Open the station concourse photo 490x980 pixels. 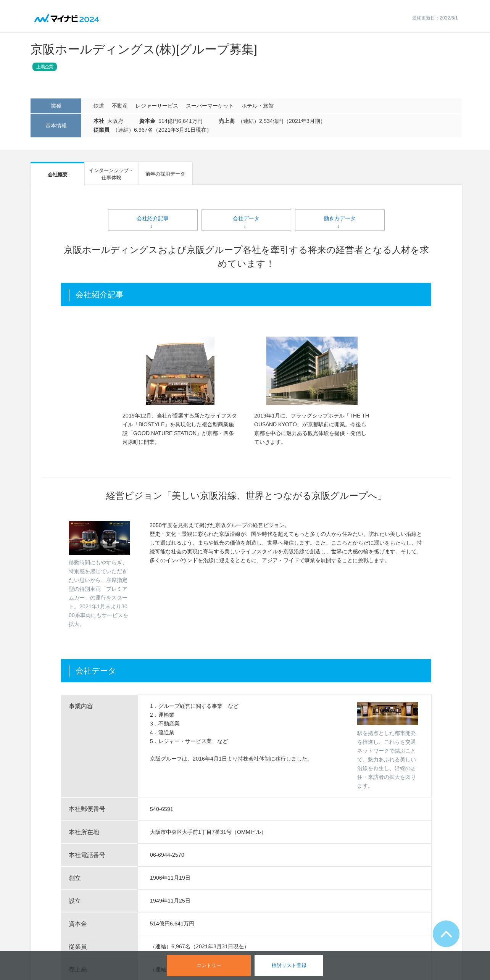point(388,713)
